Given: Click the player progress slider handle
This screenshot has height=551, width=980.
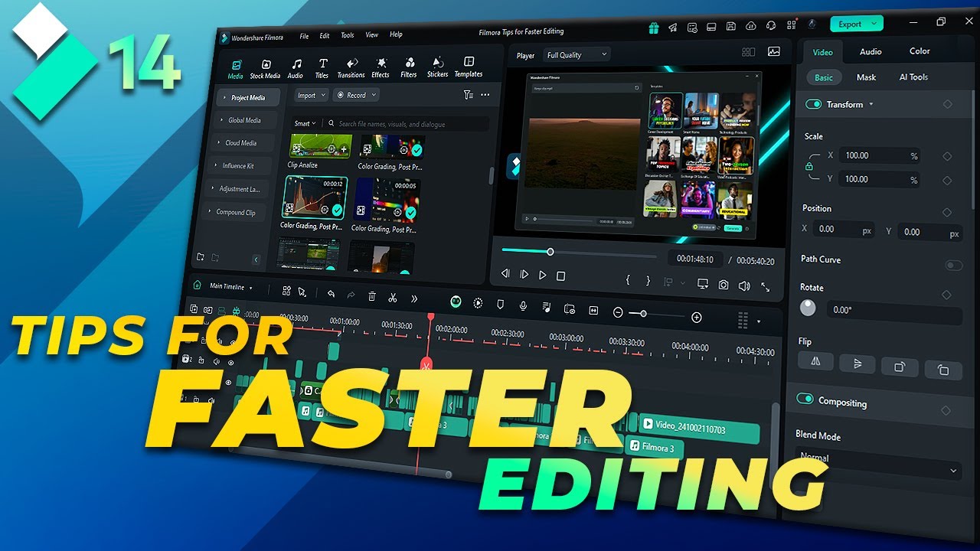Looking at the screenshot, I should pos(550,252).
